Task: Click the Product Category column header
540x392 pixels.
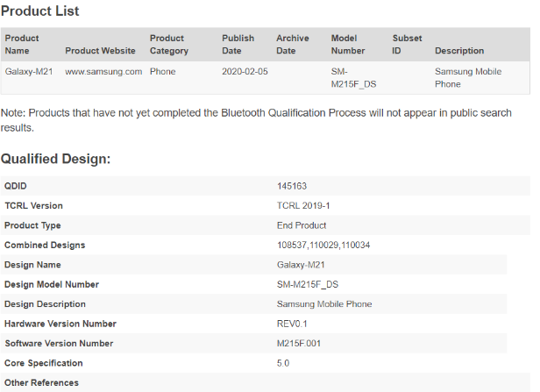Action: click(x=167, y=45)
